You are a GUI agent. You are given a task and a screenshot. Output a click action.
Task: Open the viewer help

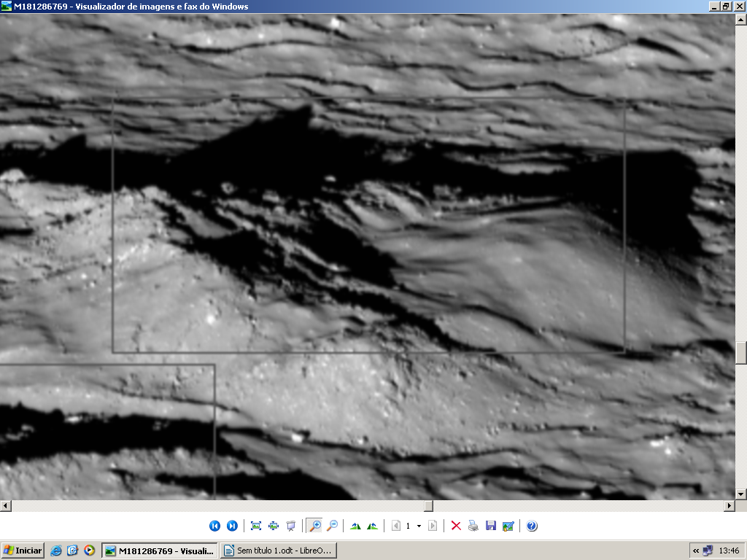[532, 526]
